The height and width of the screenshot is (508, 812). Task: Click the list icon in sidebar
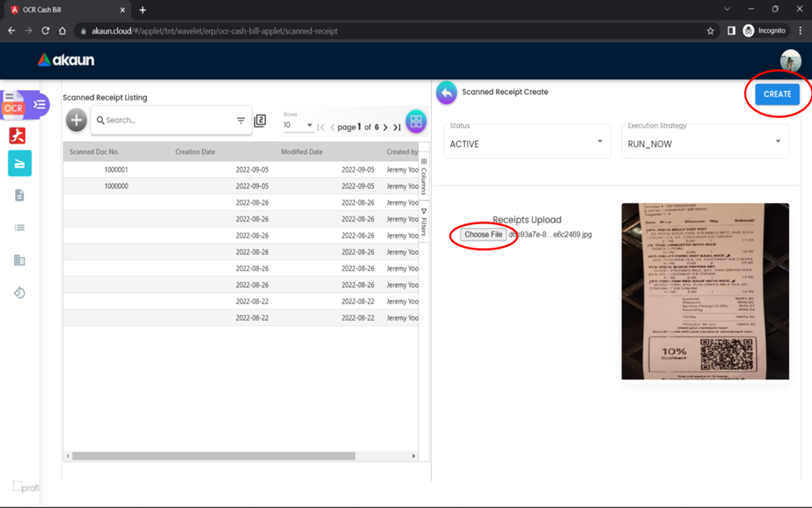[x=20, y=227]
